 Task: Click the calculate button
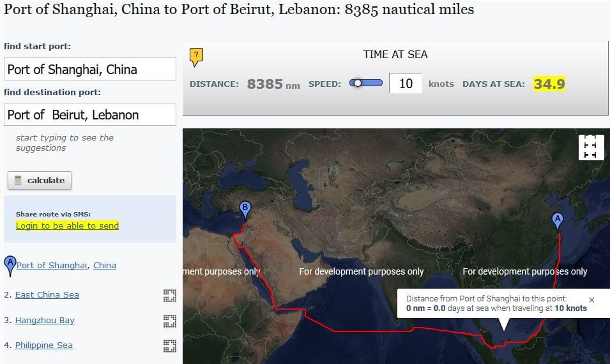point(40,181)
